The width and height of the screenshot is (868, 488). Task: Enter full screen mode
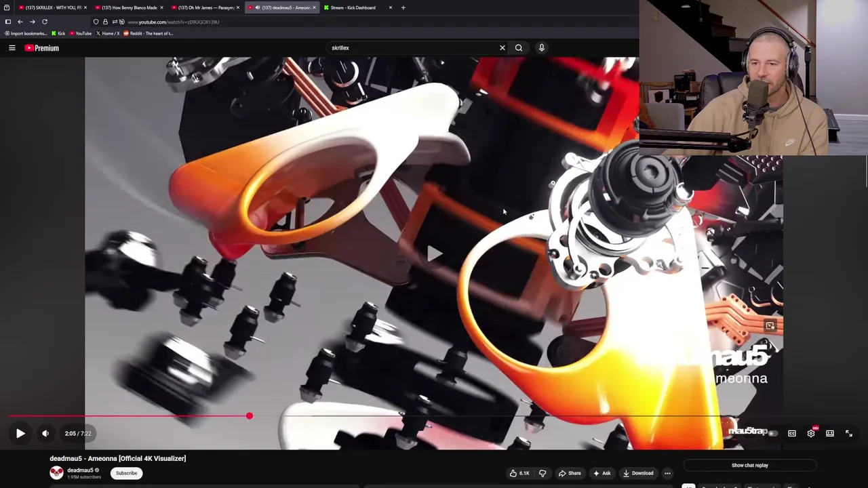click(849, 433)
